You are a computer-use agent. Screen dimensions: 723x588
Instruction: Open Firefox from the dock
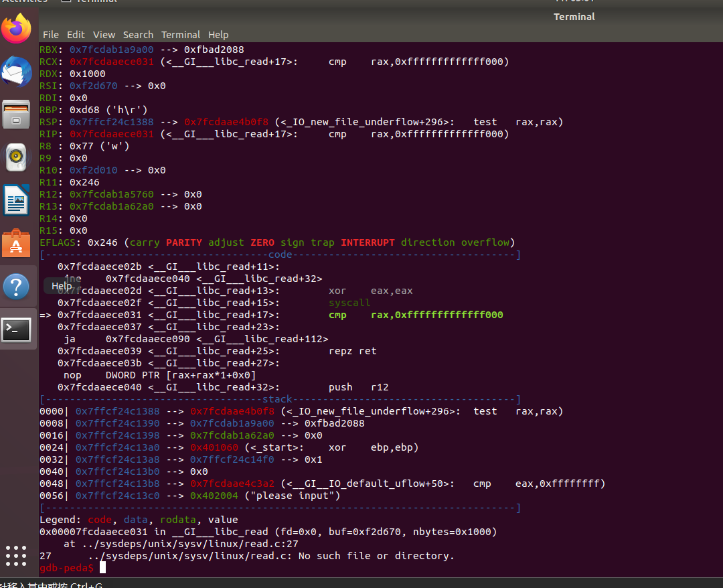tap(16, 29)
